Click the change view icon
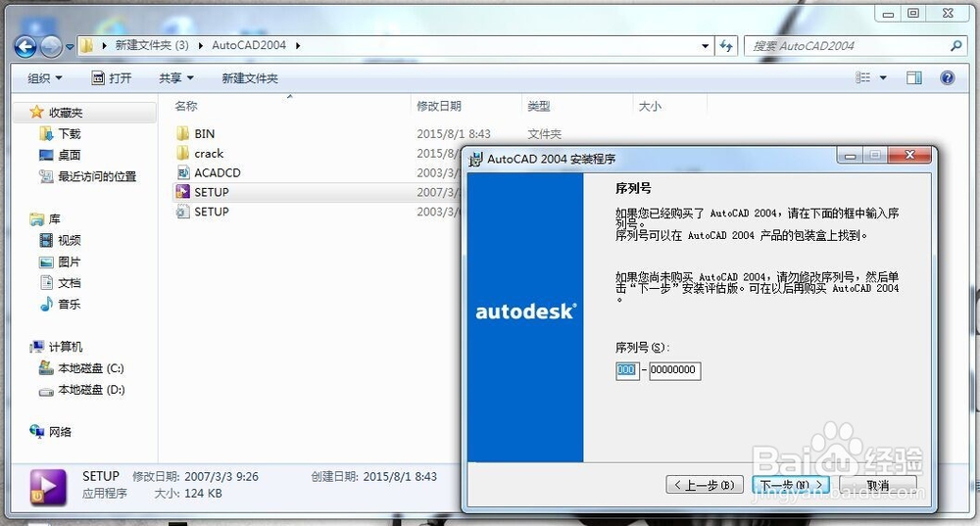The image size is (980, 526). pos(863,77)
